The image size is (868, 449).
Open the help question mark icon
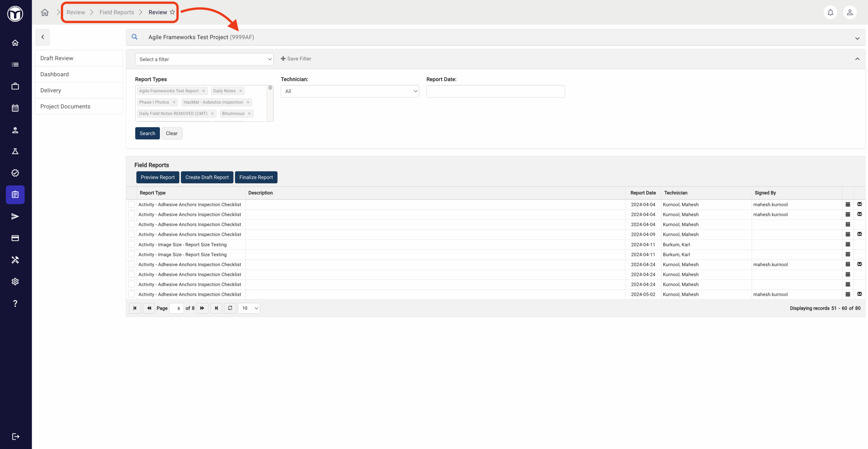click(x=15, y=303)
